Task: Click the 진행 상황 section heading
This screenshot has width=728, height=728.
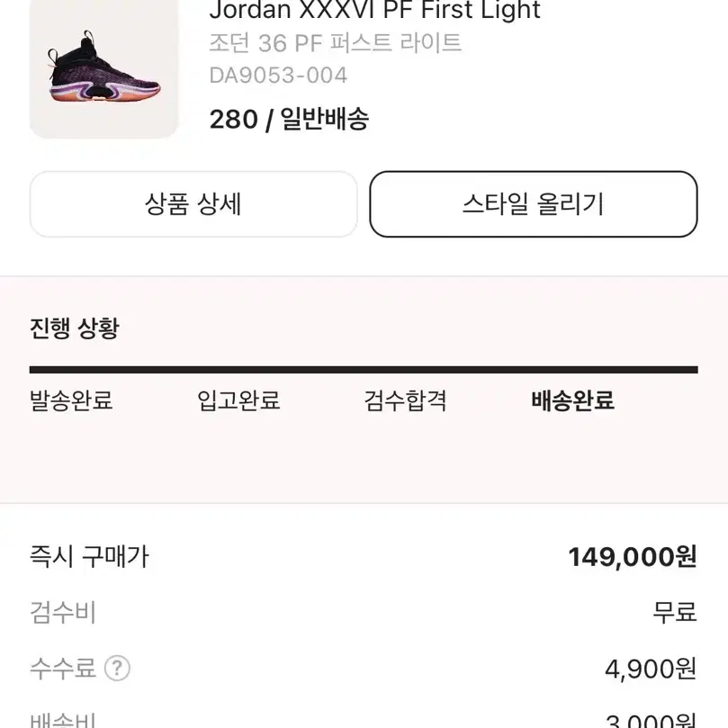Action: tap(75, 328)
